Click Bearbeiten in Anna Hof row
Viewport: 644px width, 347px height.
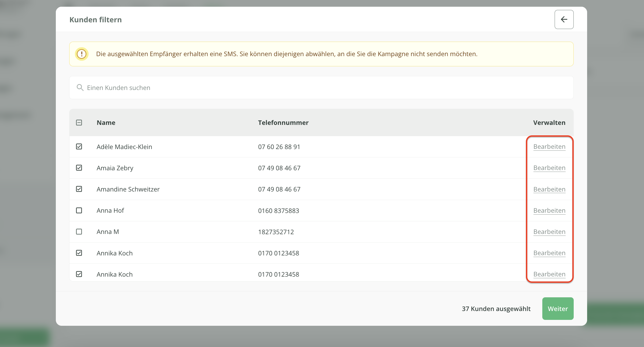(549, 211)
